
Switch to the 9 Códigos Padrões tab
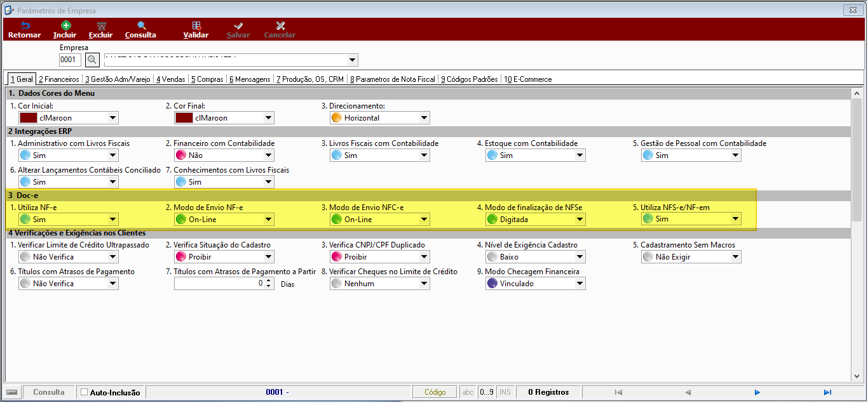[470, 79]
